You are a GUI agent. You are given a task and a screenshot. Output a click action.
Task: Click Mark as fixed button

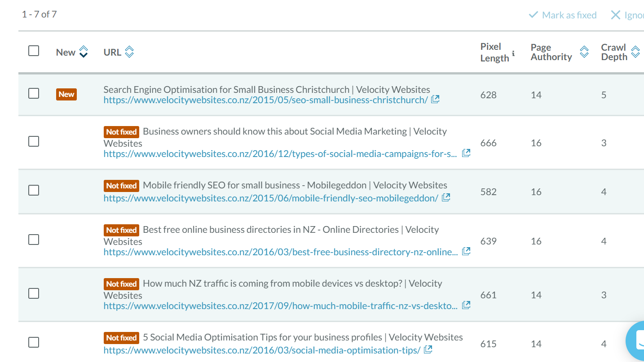[563, 15]
